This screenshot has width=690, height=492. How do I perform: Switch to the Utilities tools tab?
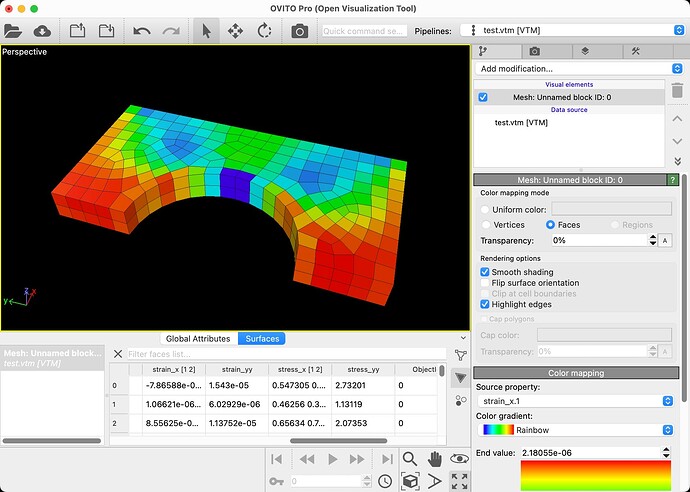click(635, 51)
